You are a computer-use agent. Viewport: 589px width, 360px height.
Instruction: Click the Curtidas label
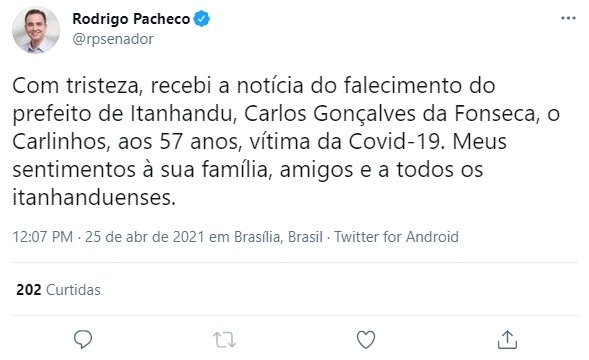(x=73, y=290)
